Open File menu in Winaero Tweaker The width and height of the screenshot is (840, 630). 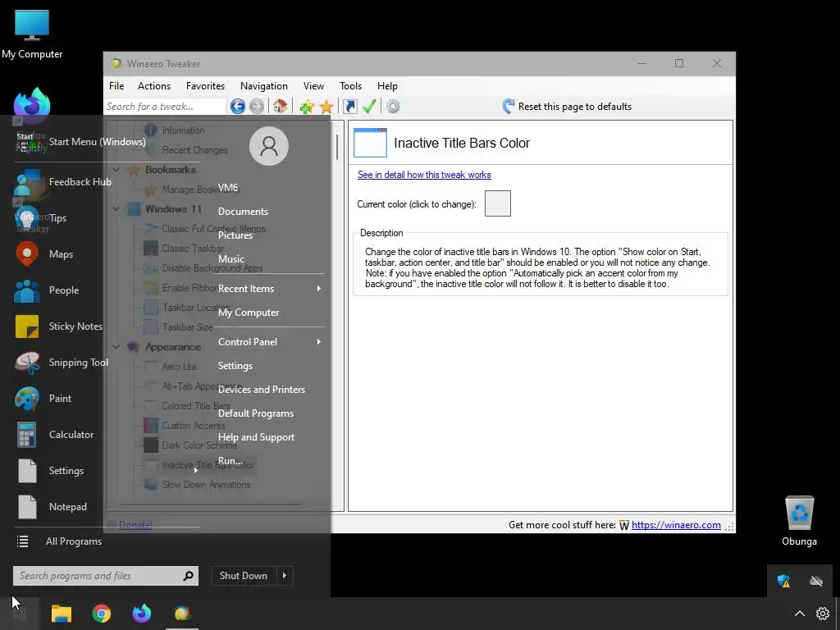(x=116, y=85)
